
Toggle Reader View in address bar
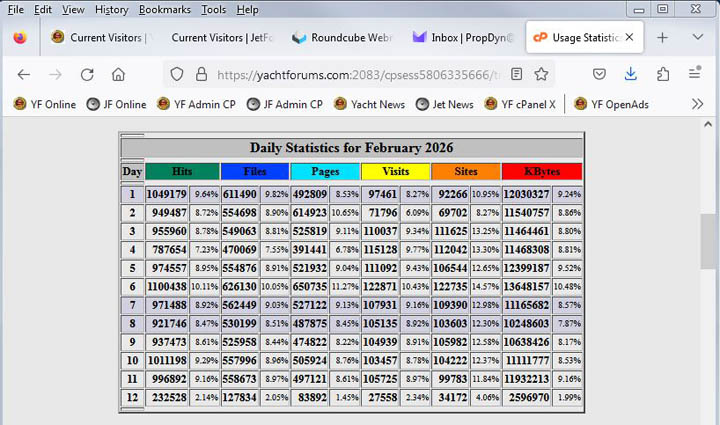516,74
